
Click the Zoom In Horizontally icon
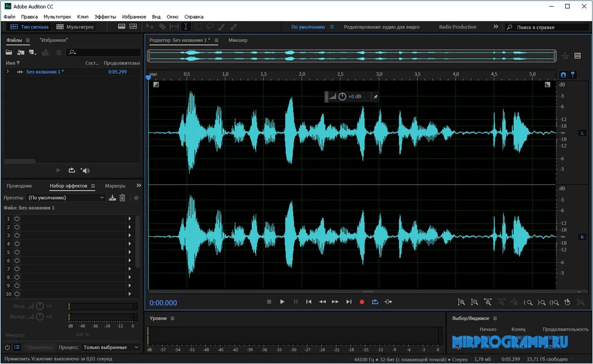(x=488, y=302)
